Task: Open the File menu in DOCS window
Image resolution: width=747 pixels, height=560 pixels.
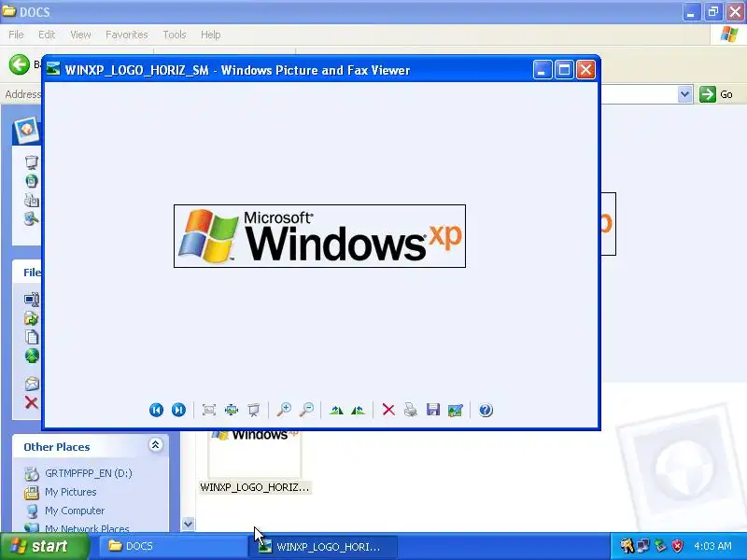Action: (x=16, y=35)
